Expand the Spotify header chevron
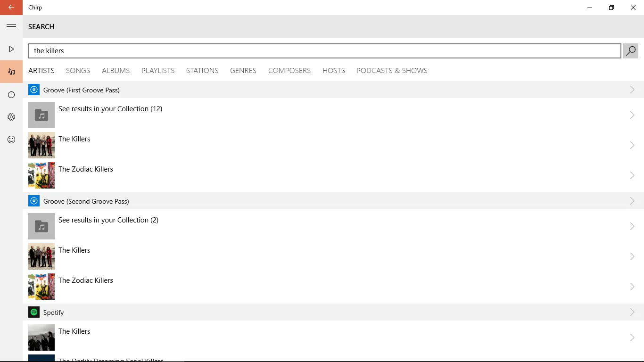This screenshot has height=362, width=644. [632, 312]
